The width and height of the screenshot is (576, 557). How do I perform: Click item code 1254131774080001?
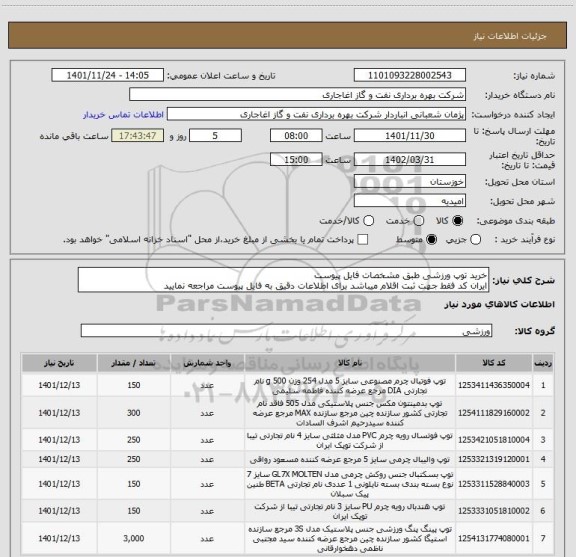tap(494, 538)
